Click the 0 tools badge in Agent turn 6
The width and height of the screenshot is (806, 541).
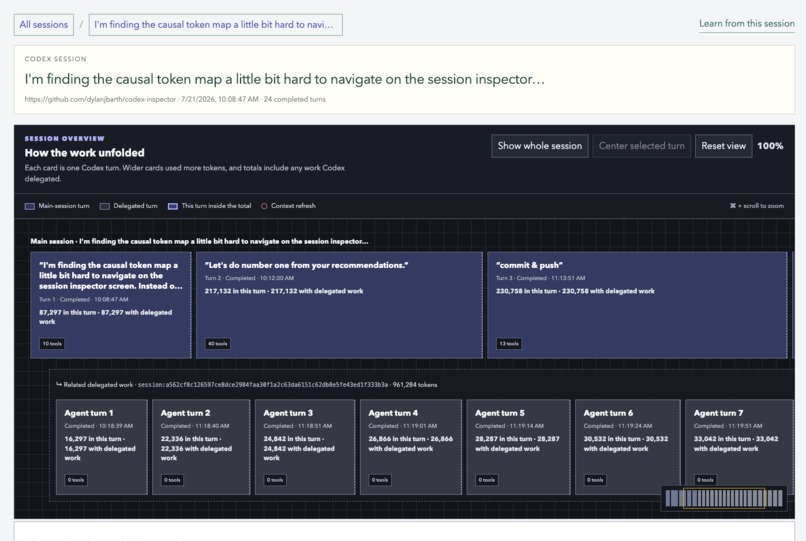pyautogui.click(x=595, y=480)
